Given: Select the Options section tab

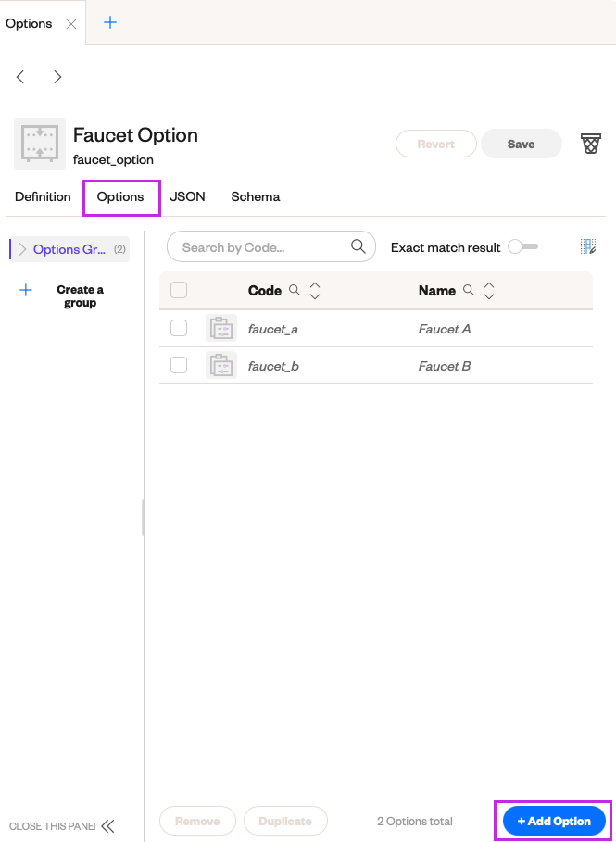Looking at the screenshot, I should (x=120, y=196).
